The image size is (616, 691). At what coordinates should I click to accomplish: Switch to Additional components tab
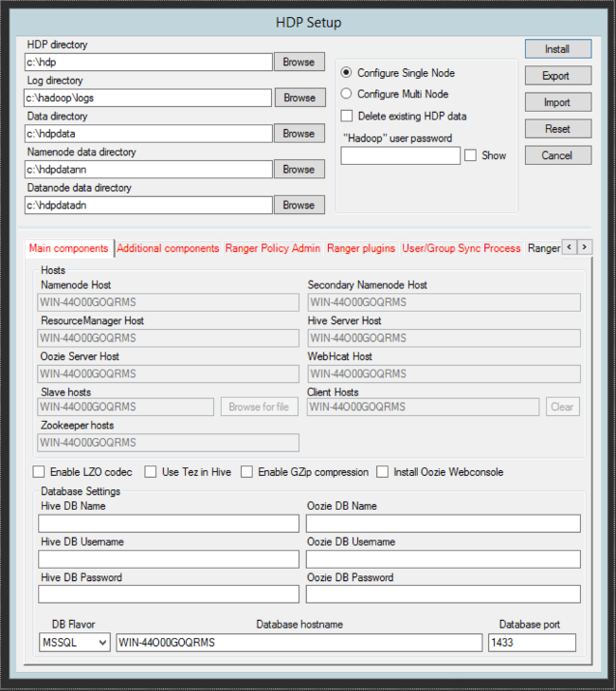click(x=168, y=248)
